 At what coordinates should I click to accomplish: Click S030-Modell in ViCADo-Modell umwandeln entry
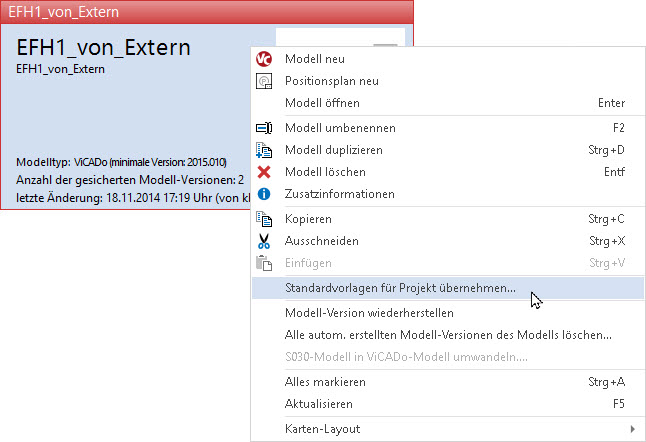[x=447, y=357]
